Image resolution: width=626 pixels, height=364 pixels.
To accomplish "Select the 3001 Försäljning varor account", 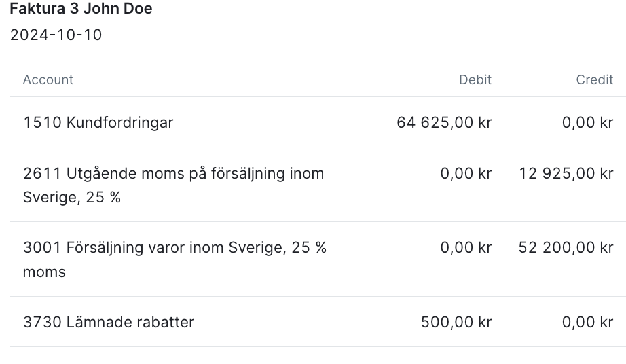I will pos(174,247).
